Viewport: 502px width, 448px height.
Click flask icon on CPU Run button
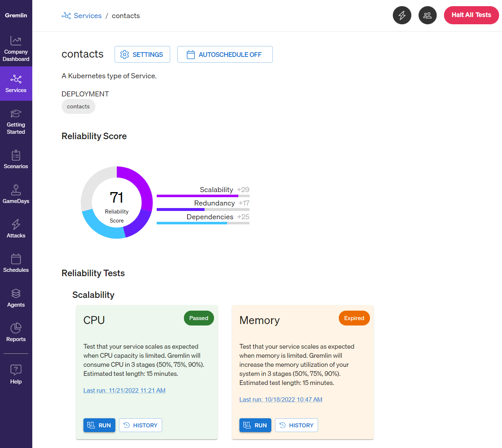(x=91, y=425)
